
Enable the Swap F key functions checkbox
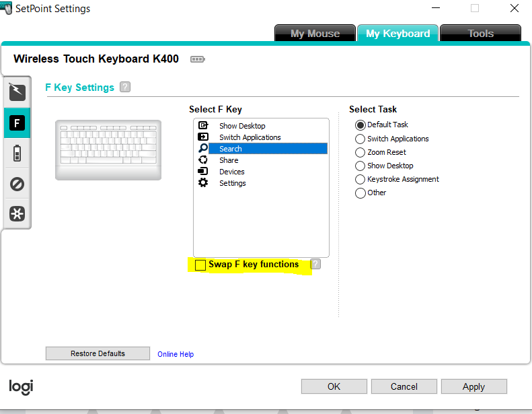coord(200,265)
